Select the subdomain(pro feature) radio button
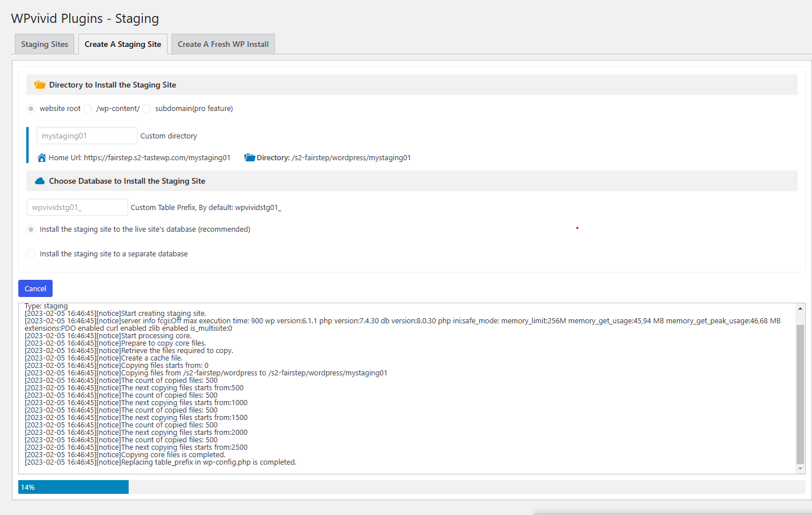812x515 pixels. pos(146,109)
